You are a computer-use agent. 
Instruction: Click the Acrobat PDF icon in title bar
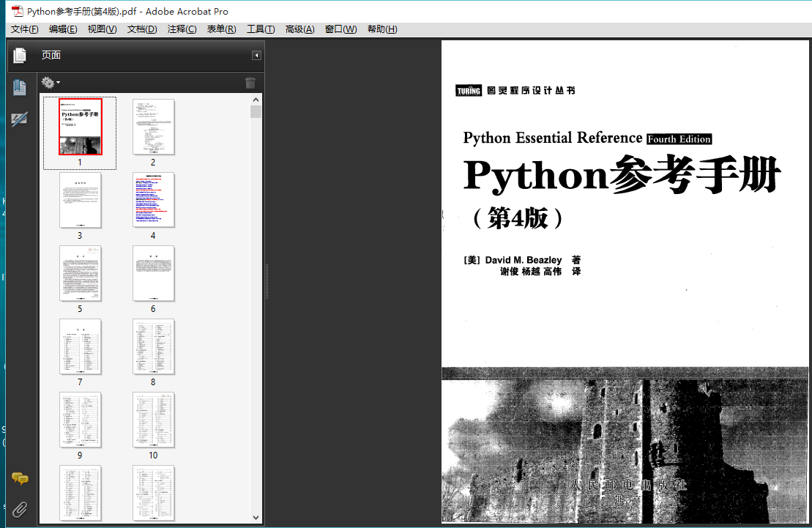tap(18, 11)
